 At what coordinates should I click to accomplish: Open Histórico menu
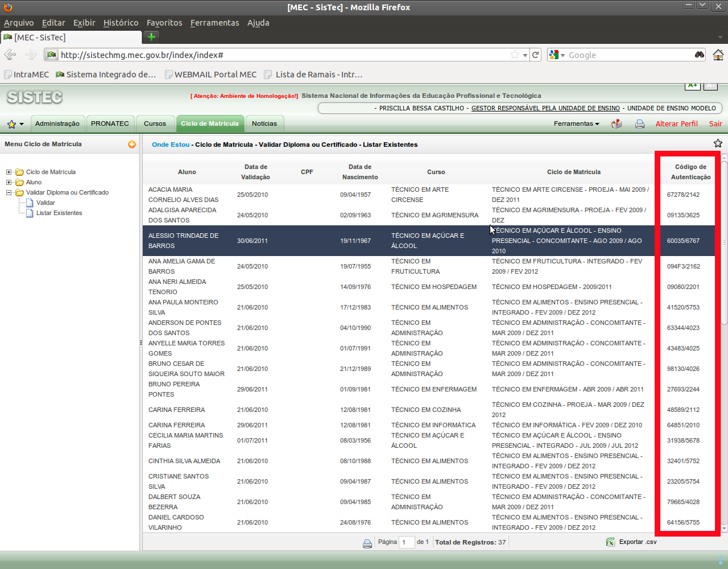[x=121, y=23]
